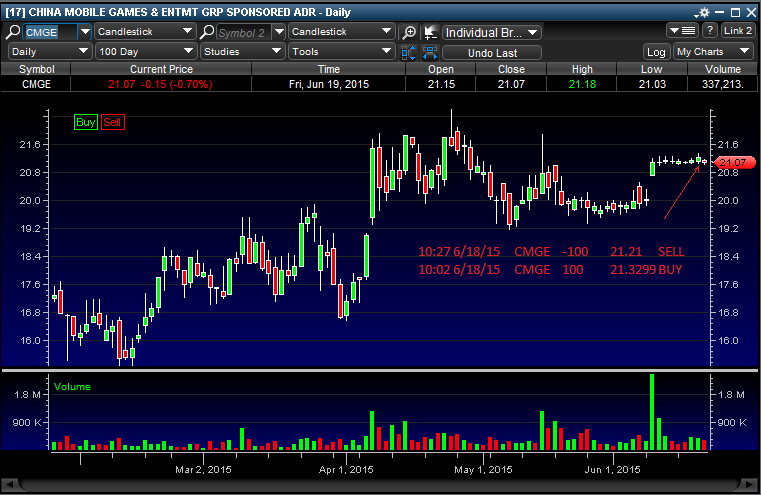The height and width of the screenshot is (495, 761).
Task: Click the horizontal scale adjust icon
Action: pyautogui.click(x=430, y=52)
